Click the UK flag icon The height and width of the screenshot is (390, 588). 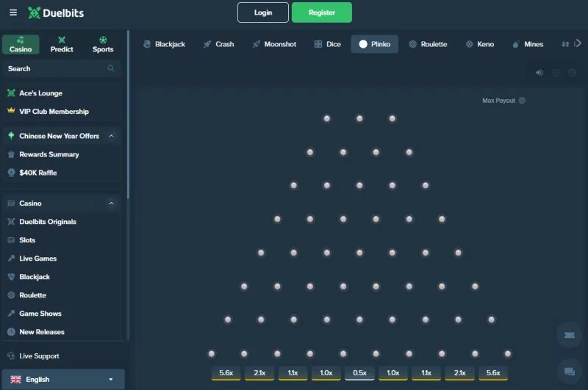click(15, 380)
